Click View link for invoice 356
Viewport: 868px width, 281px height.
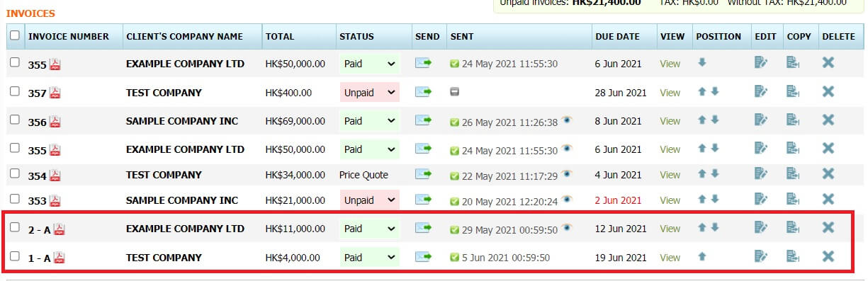pos(670,121)
